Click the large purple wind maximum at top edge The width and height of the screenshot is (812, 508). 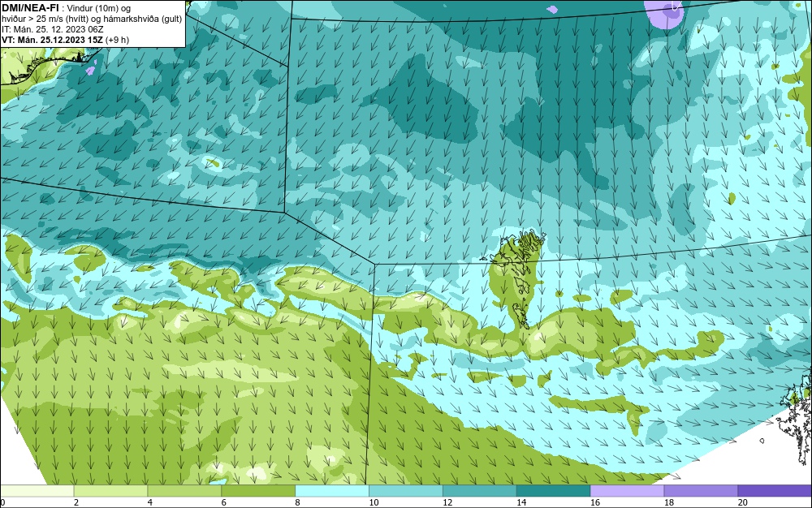click(664, 14)
